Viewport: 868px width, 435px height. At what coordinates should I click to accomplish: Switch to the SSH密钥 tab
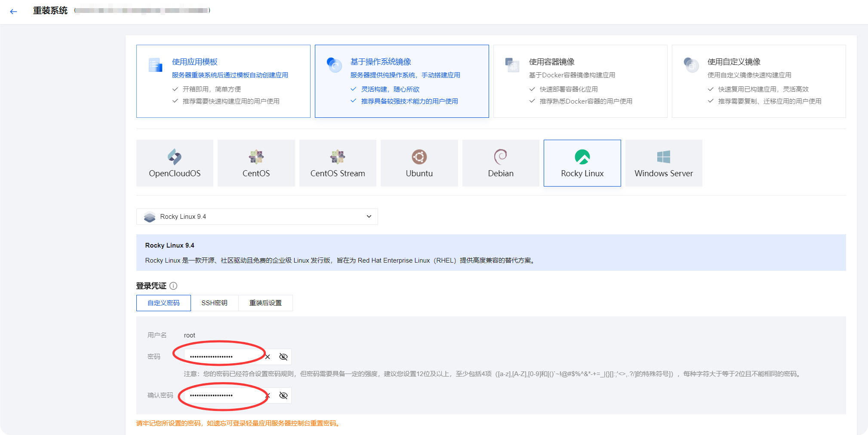point(215,303)
